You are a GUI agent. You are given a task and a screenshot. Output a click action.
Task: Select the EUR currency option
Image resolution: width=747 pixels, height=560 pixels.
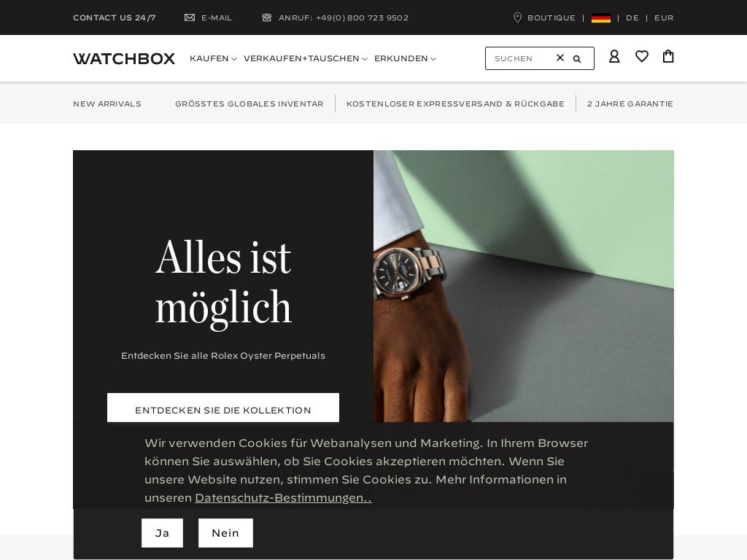[x=664, y=17]
